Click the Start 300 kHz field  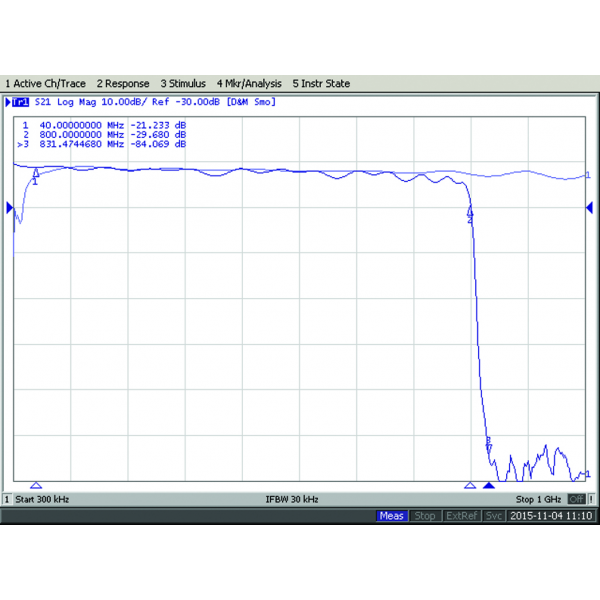point(42,498)
